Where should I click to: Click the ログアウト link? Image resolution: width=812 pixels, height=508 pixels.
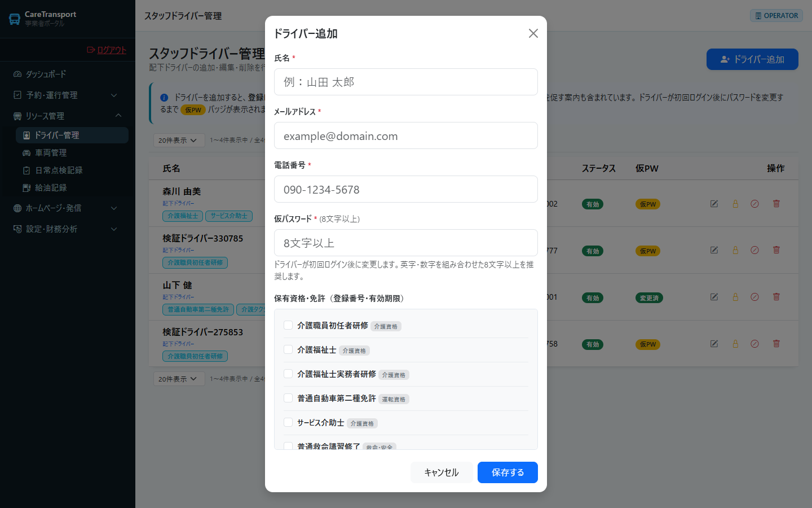[x=107, y=50]
